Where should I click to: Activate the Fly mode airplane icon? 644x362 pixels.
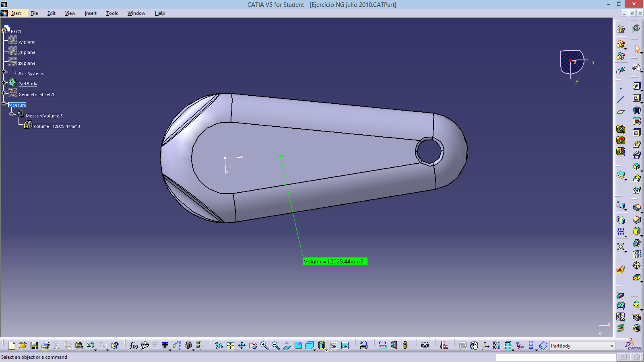(219, 346)
